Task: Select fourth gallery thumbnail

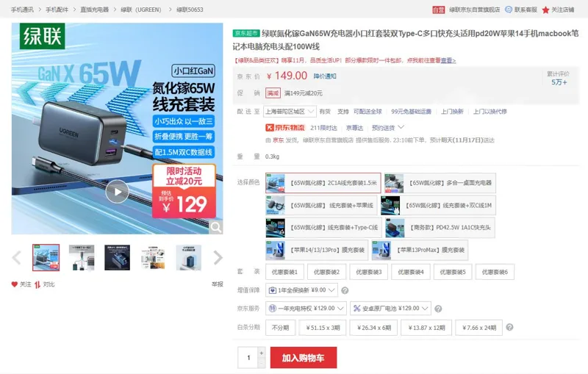Action: 153,257
